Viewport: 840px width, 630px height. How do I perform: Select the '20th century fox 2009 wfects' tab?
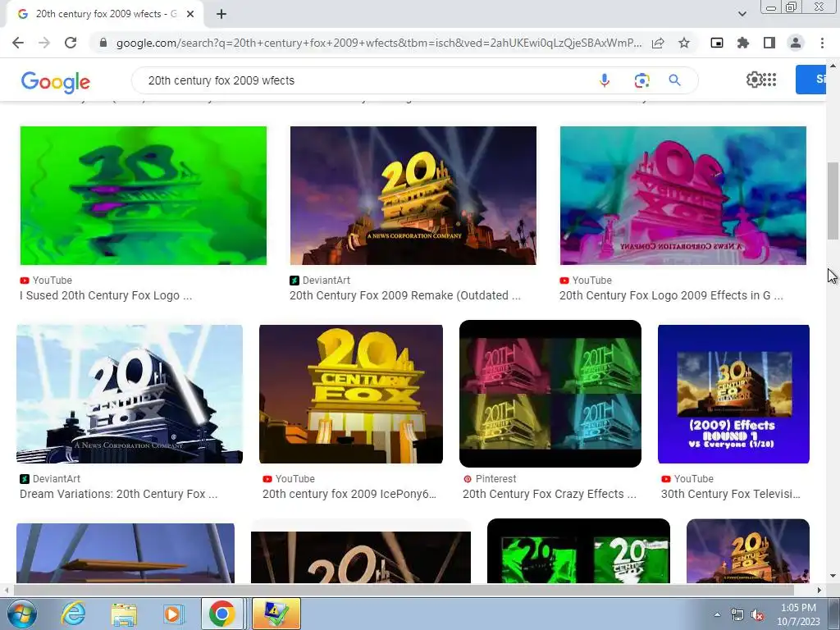tap(105, 15)
